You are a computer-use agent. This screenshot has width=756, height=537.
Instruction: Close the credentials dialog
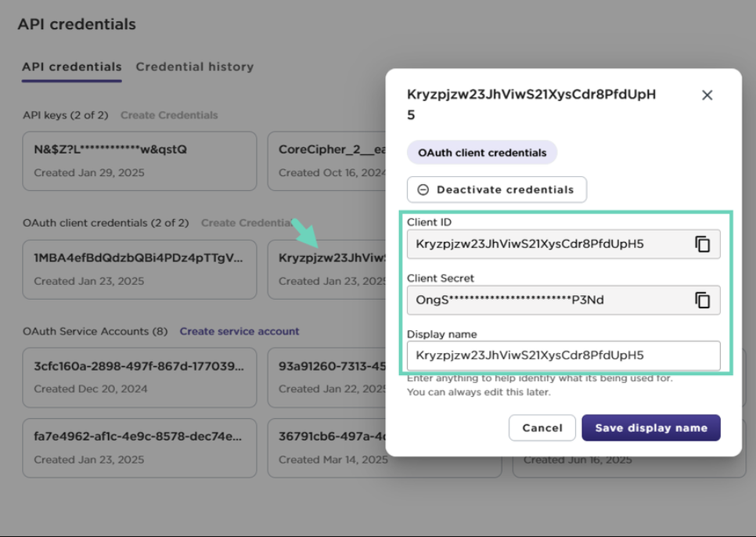707,96
